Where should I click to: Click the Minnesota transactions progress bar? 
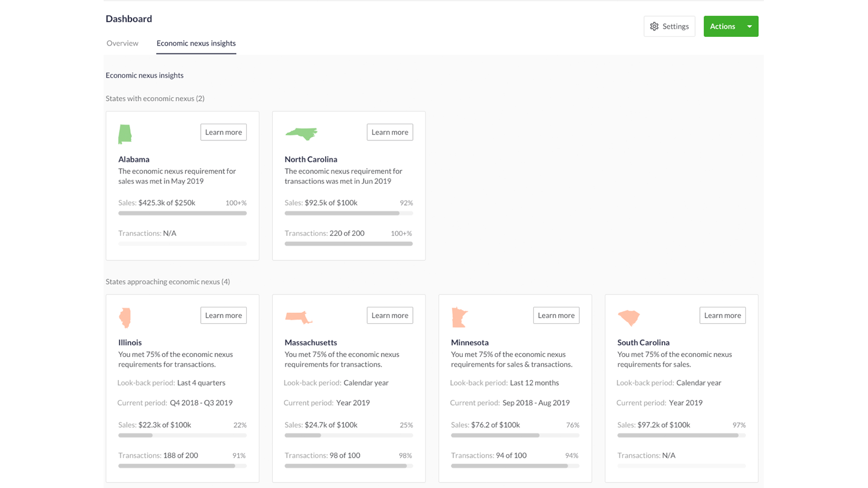pos(514,466)
